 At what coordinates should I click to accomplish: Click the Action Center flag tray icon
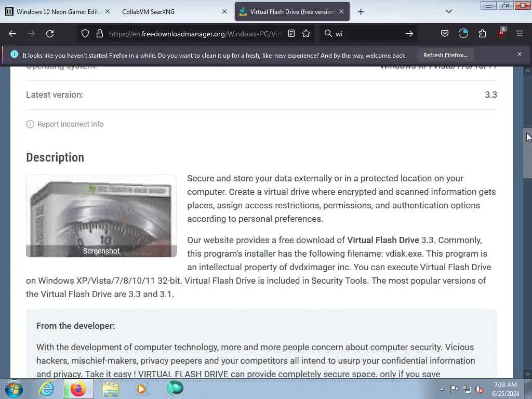click(x=454, y=389)
